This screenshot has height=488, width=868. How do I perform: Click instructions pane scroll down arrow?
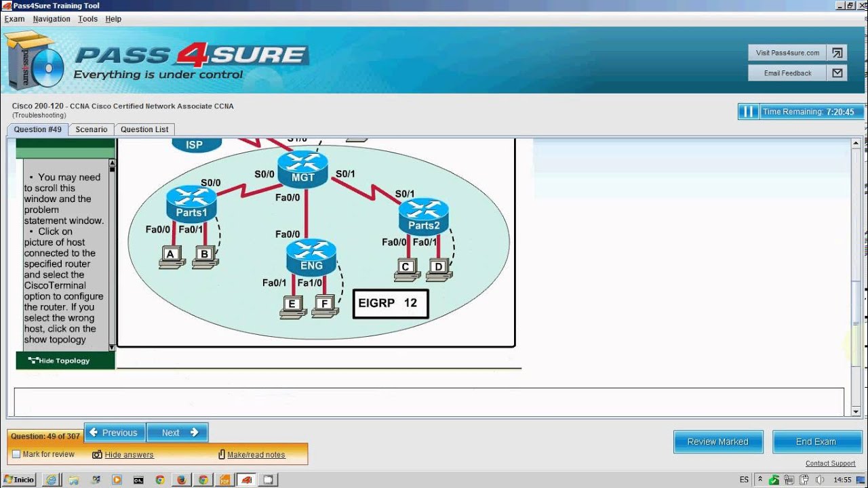pos(112,348)
